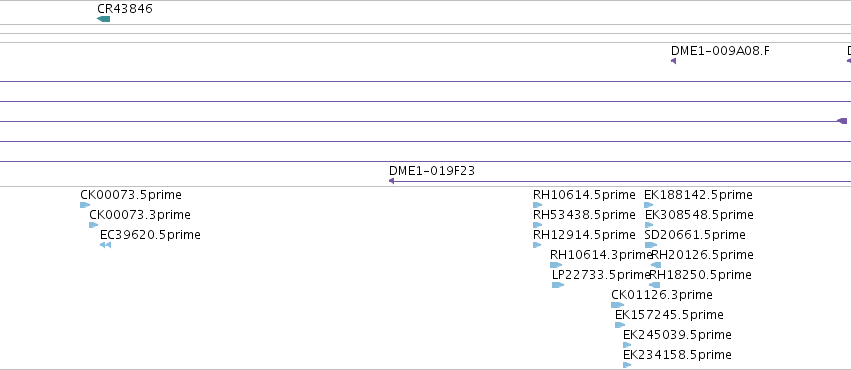
Task: Click the RH18250.5prime reverse arrow glyph
Action: pos(655,285)
